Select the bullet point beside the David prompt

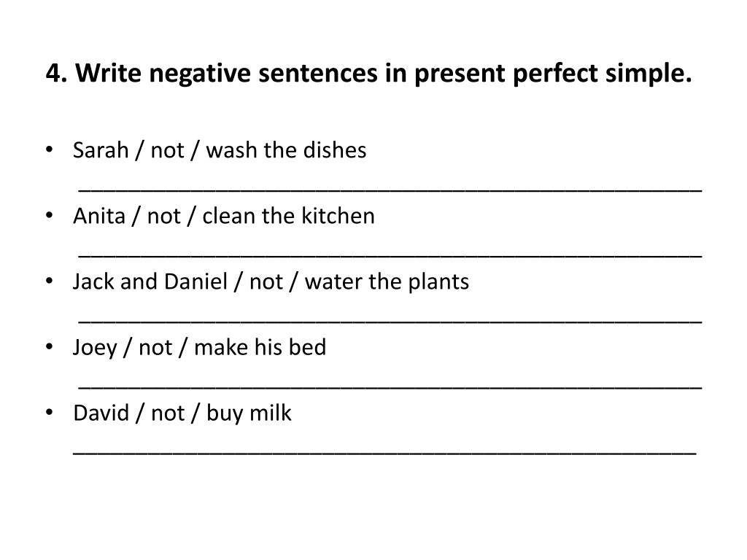[x=49, y=413]
